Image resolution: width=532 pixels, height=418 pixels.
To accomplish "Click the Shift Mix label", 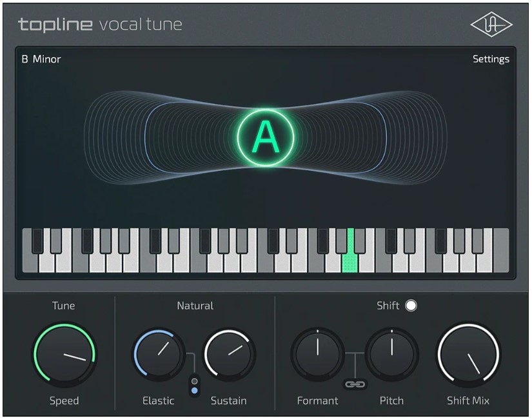I will [468, 401].
